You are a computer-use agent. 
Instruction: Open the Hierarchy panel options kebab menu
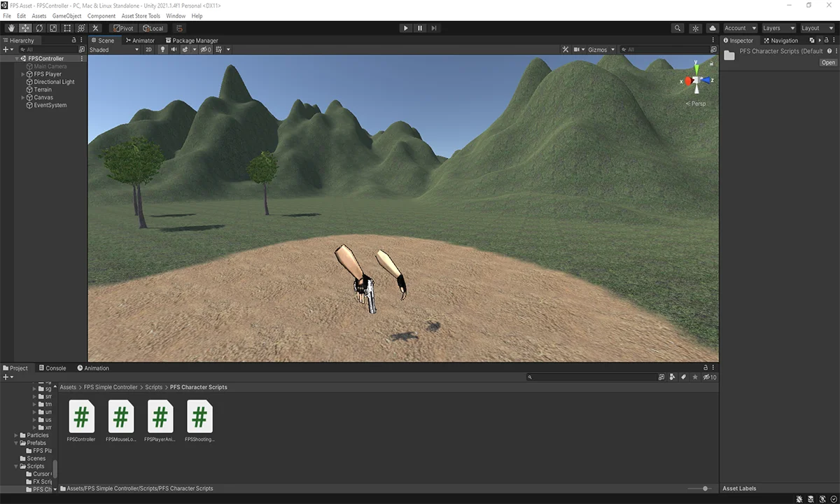point(82,40)
